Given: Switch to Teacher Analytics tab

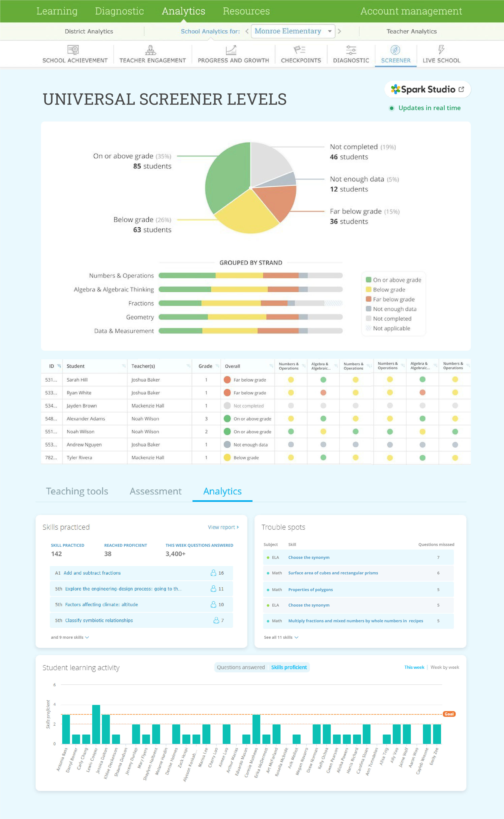Looking at the screenshot, I should [411, 31].
